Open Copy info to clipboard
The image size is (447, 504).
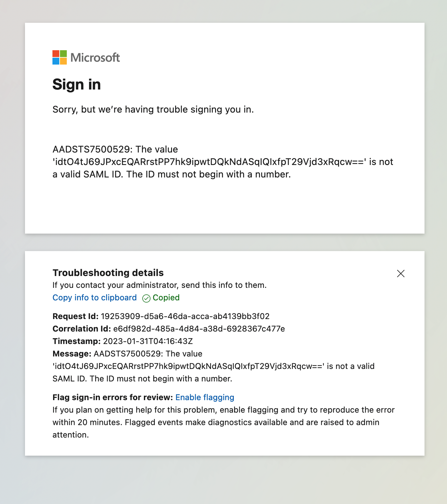pyautogui.click(x=94, y=298)
